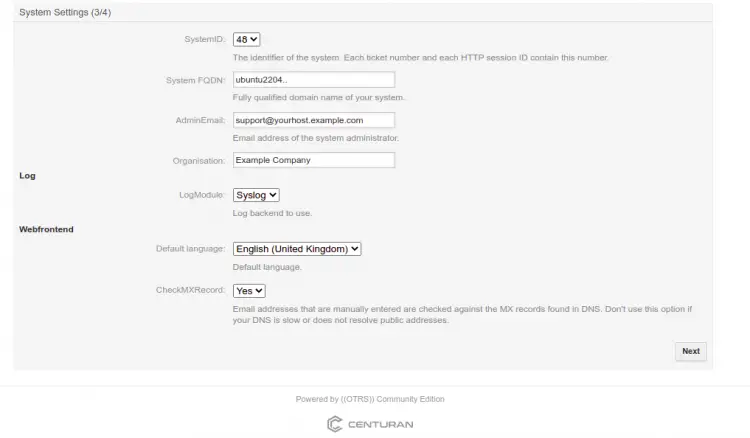Screen dimensions: 750x438
Task: Click the Organisation label
Action: pyautogui.click(x=199, y=160)
